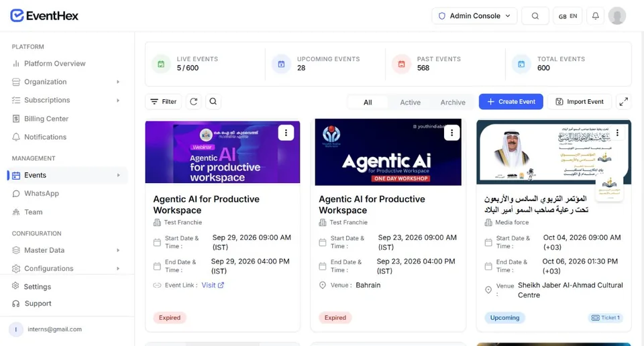Click the Sheikh Jaber Al-Ahmad Cultural Centre venue
The width and height of the screenshot is (644, 346).
(570, 290)
